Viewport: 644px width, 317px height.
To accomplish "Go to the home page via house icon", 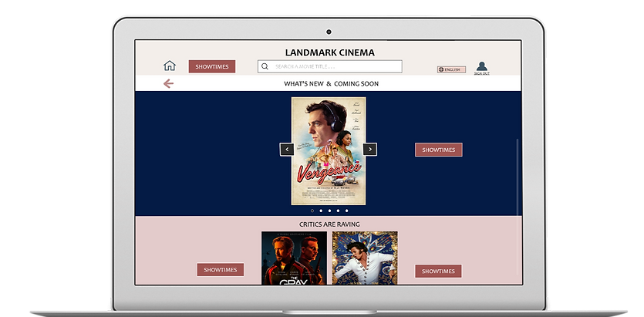I will tap(169, 66).
